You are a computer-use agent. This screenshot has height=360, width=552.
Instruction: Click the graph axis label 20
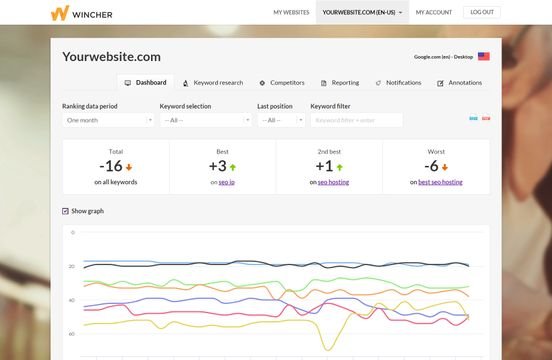coord(72,266)
